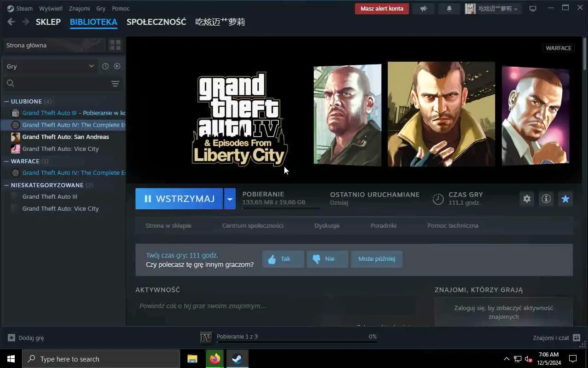
Task: Toggle the library grid view icon
Action: 115,45
